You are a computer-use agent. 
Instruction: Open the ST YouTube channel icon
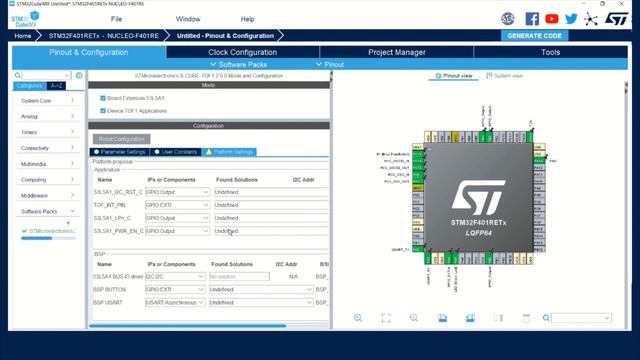(x=551, y=19)
